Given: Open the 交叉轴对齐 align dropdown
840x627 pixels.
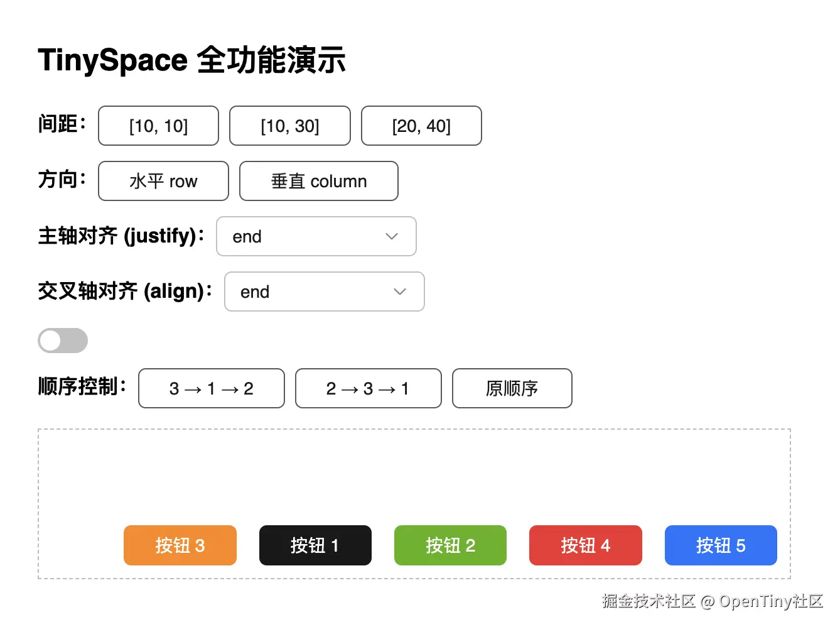Looking at the screenshot, I should pos(324,292).
